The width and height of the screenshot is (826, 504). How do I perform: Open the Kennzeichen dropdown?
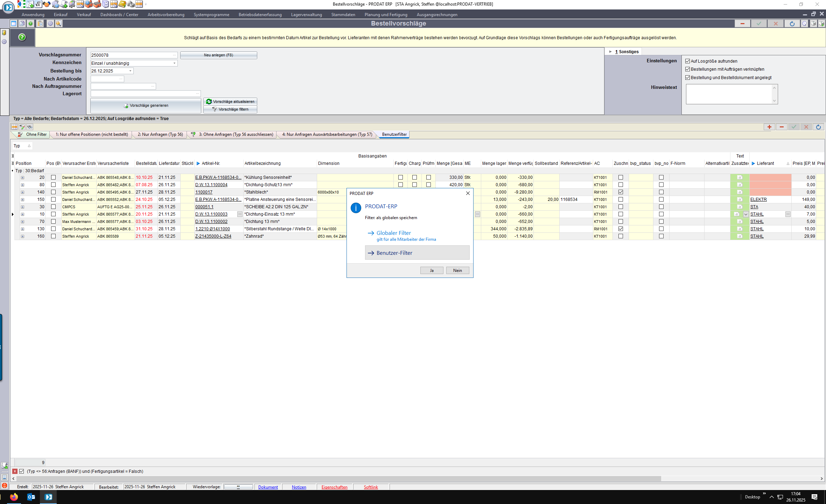(x=174, y=63)
